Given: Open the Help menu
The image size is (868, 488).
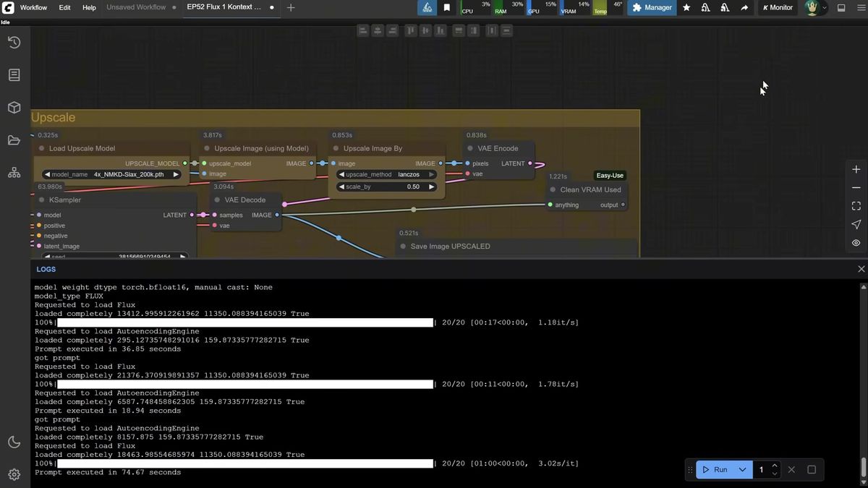Looking at the screenshot, I should coord(89,7).
